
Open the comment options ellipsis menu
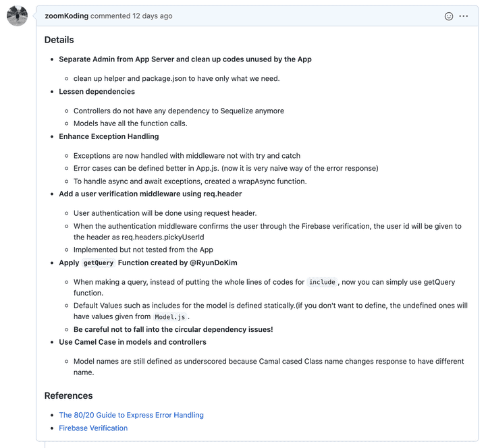point(464,16)
